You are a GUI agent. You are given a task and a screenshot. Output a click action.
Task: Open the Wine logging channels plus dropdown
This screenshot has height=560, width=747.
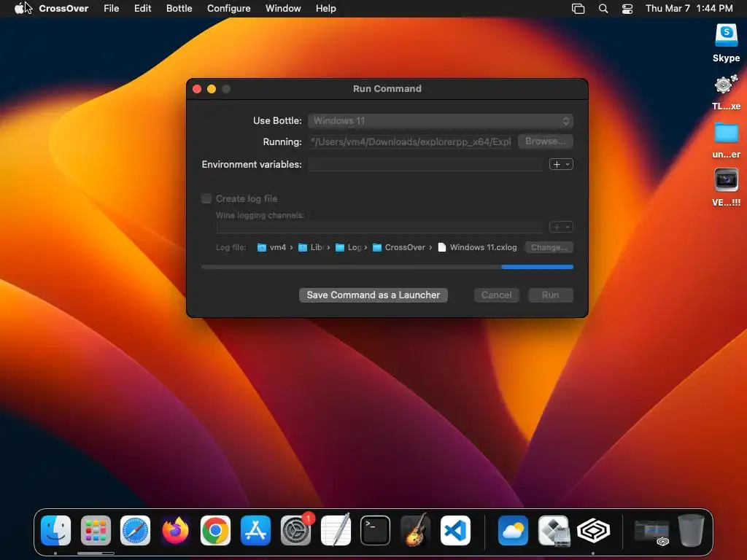click(561, 227)
